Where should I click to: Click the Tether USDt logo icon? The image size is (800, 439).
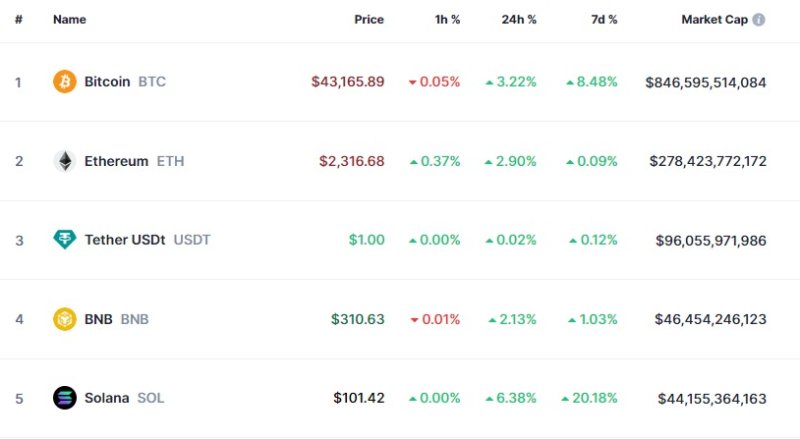coord(65,240)
